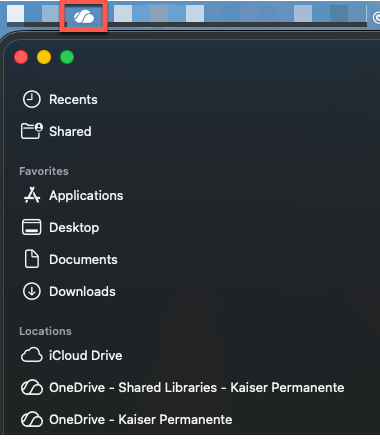
Task: Click the OneDrive Shared Libraries cloud icon
Action: tap(32, 387)
